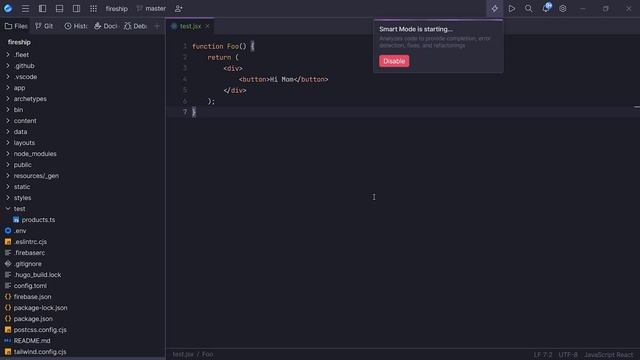Open the master branch selector

pos(151,9)
